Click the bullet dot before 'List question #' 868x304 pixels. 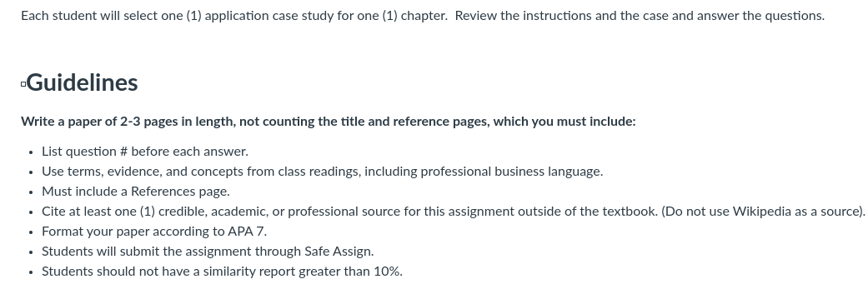31,152
